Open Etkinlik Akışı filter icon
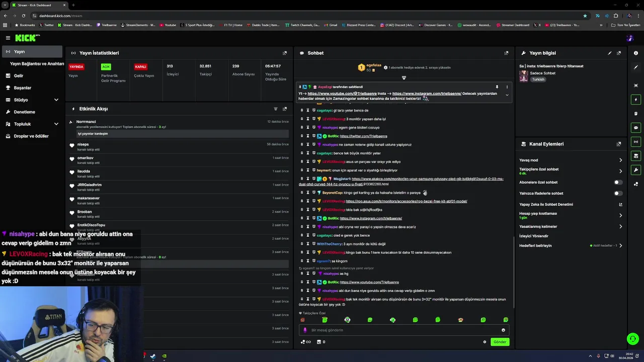The width and height of the screenshot is (644, 362). 275,109
